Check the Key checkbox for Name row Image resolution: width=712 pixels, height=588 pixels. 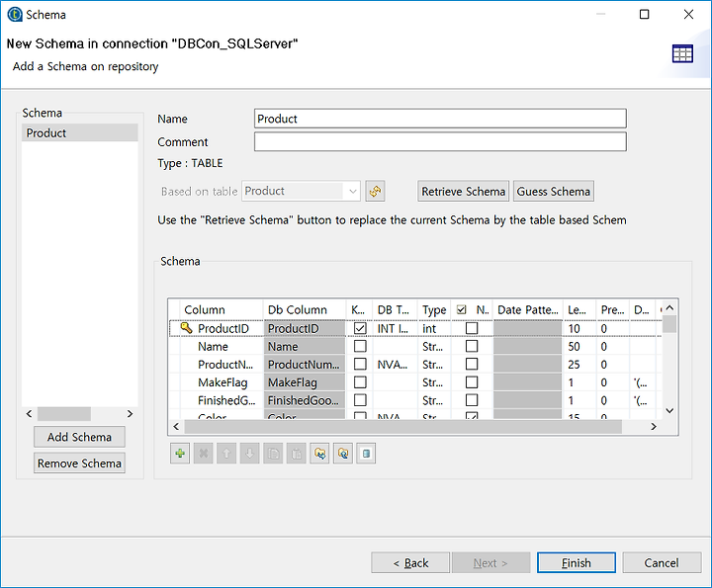coord(360,346)
